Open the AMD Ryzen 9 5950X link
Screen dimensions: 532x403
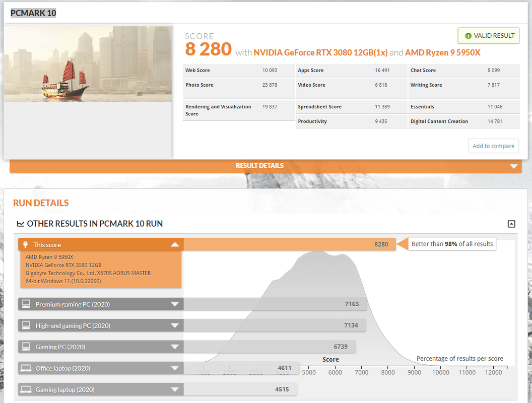pos(442,52)
